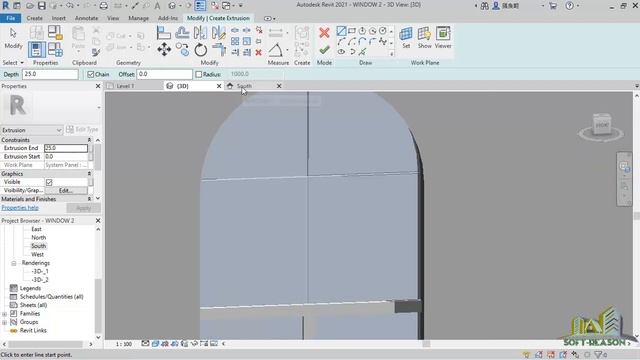
Task: Click the Print icon in quick access toolbar
Action: click(x=104, y=6)
